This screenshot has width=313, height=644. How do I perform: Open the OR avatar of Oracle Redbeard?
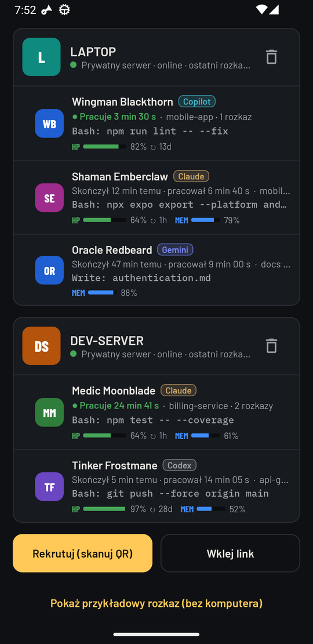(x=49, y=270)
